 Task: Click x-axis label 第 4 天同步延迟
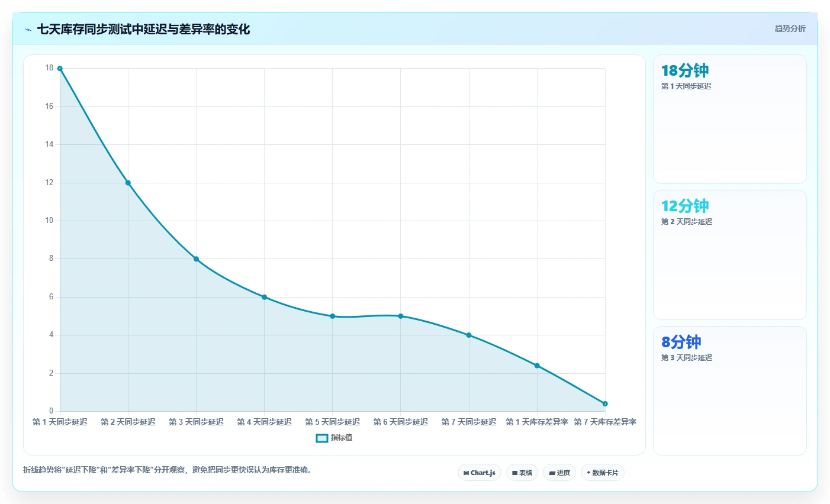tap(264, 422)
